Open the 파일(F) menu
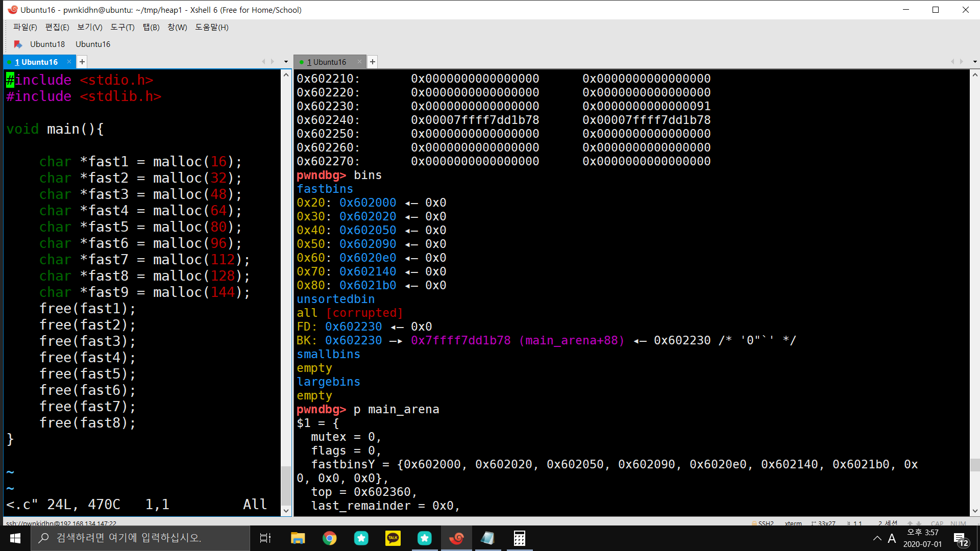 coord(25,27)
